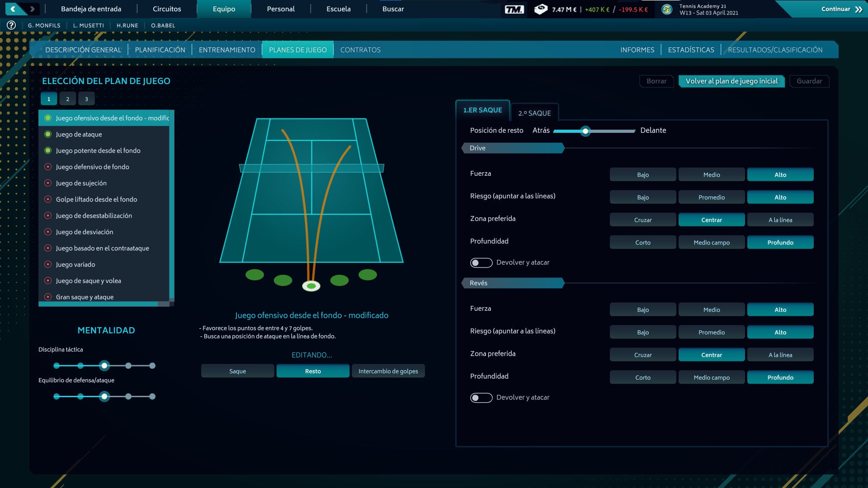Click the TM logo icon
This screenshot has width=868, height=488.
[514, 9]
